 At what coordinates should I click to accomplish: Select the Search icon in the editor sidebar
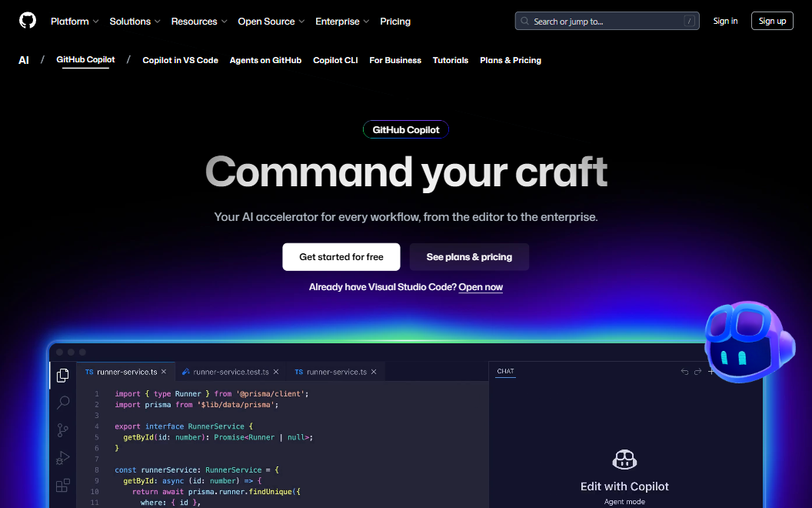click(x=63, y=403)
